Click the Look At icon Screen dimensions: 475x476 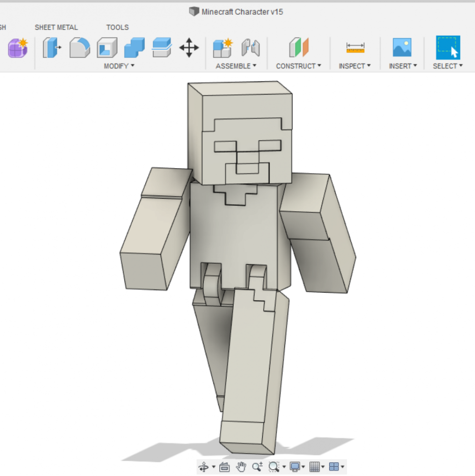[224, 466]
